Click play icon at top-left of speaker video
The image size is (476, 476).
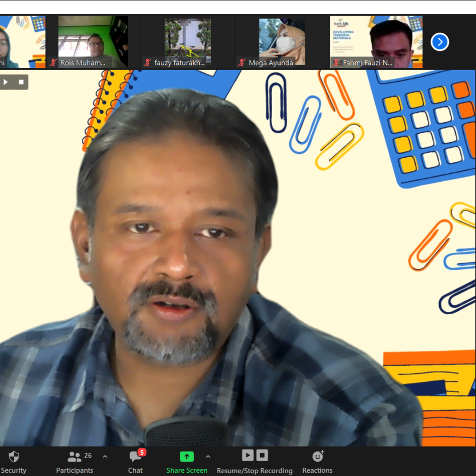6,82
